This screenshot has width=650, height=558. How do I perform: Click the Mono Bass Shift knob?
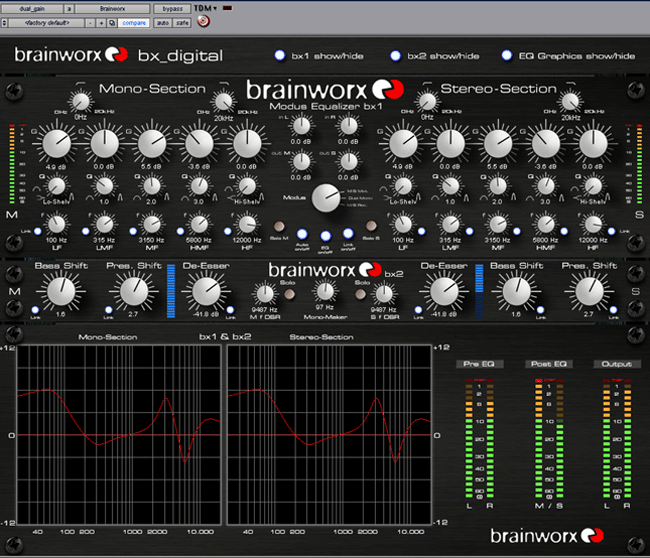click(x=61, y=292)
